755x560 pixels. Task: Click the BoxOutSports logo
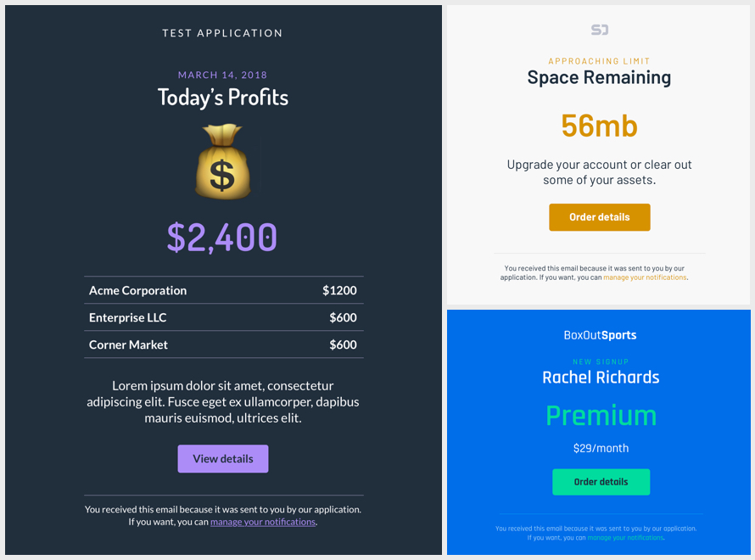click(x=600, y=335)
